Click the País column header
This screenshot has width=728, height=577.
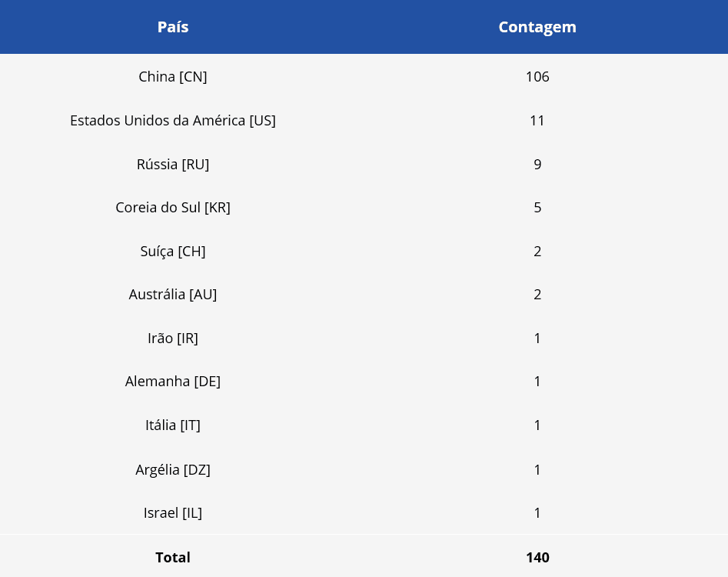[x=173, y=27]
